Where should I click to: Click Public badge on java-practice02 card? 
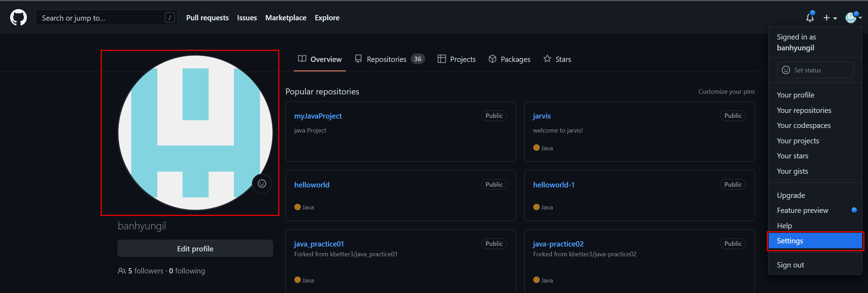click(733, 244)
